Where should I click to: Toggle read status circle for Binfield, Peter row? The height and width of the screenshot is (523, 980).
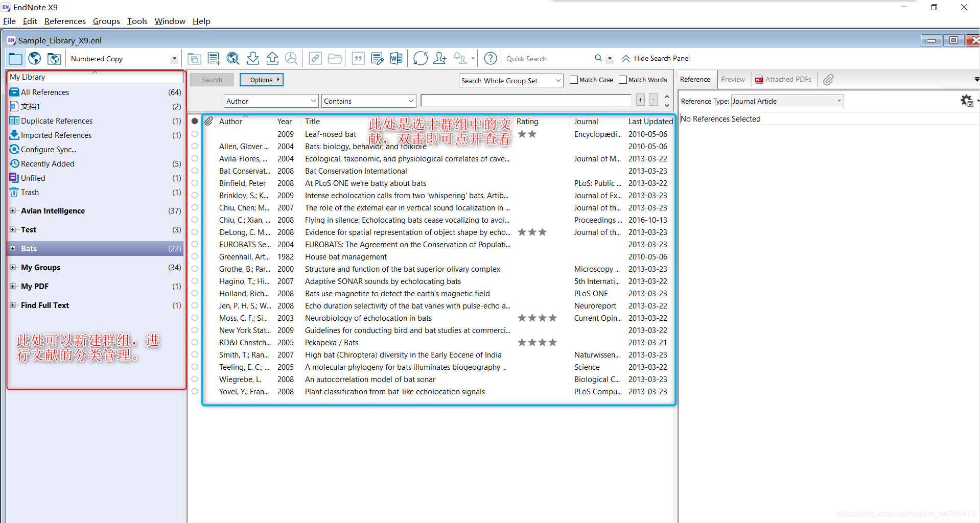click(195, 183)
